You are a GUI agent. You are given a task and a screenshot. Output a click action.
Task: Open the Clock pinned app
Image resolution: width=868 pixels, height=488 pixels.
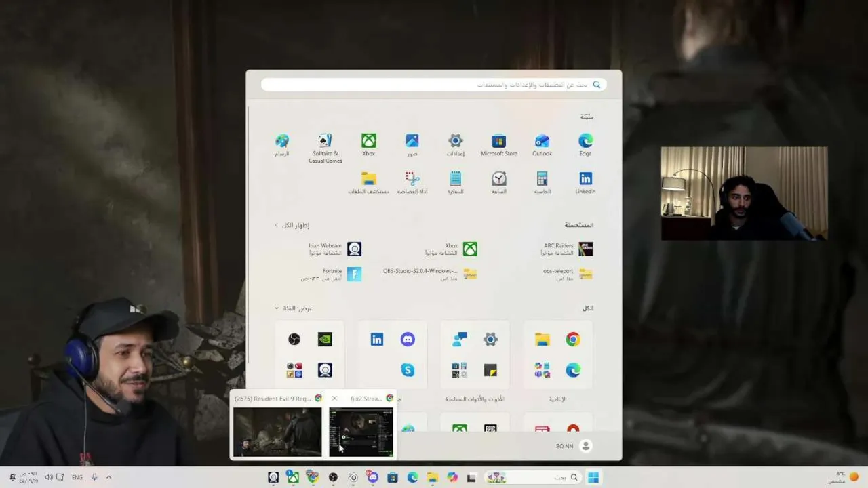tap(498, 182)
